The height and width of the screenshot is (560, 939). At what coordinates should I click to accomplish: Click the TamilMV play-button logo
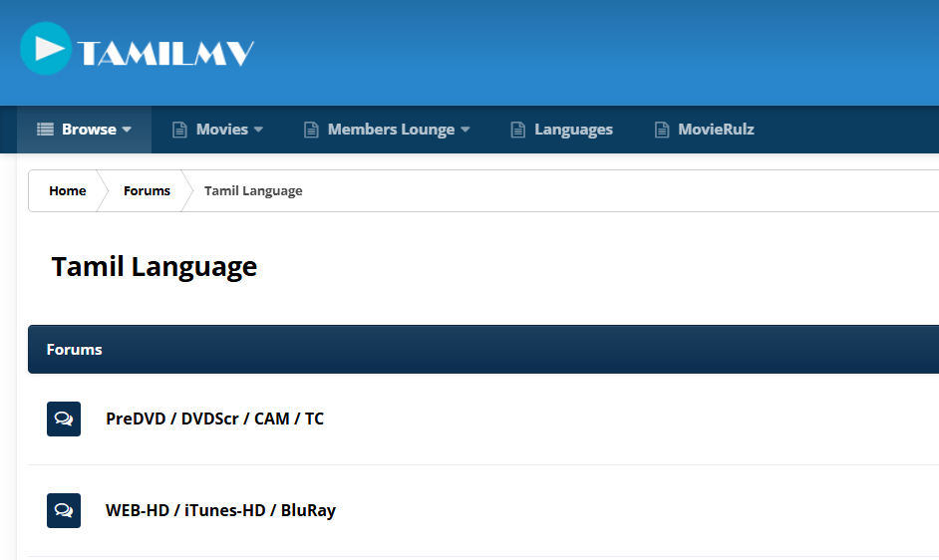pyautogui.click(x=46, y=49)
